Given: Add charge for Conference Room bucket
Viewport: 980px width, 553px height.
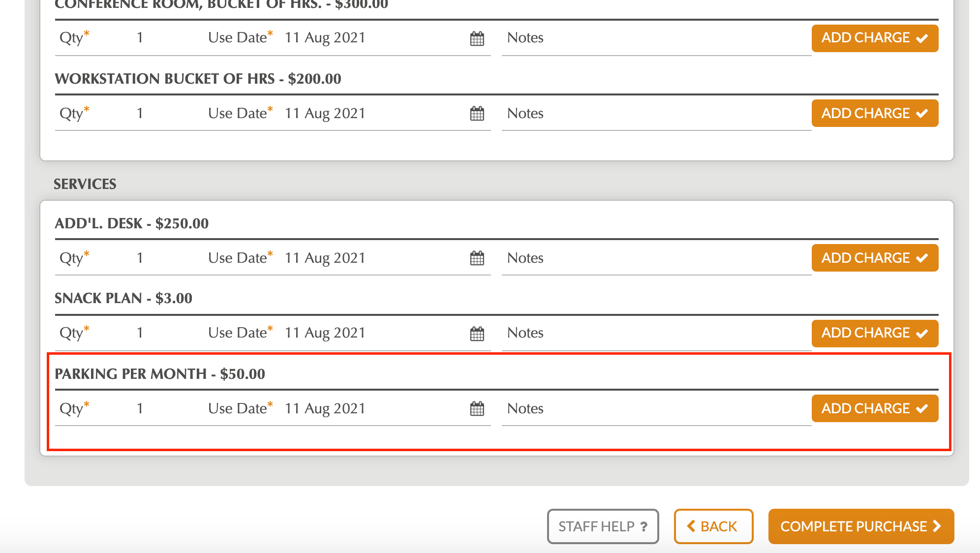Looking at the screenshot, I should pos(874,38).
